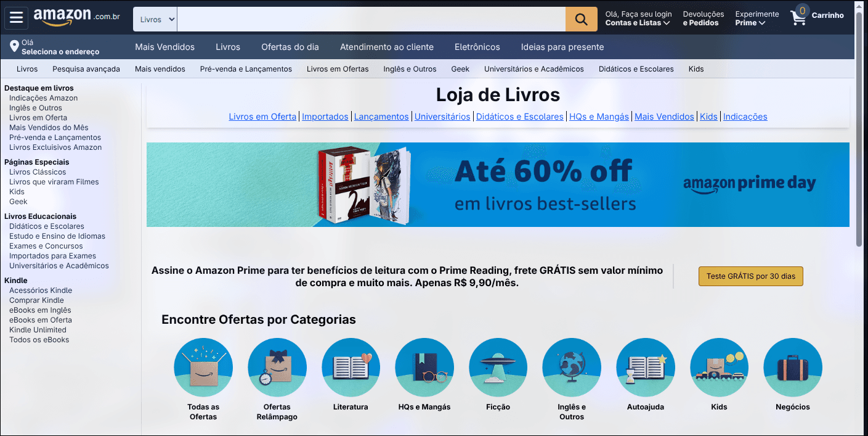868x436 pixels.
Task: Open Mais Vendidos in top nav
Action: pyautogui.click(x=164, y=47)
